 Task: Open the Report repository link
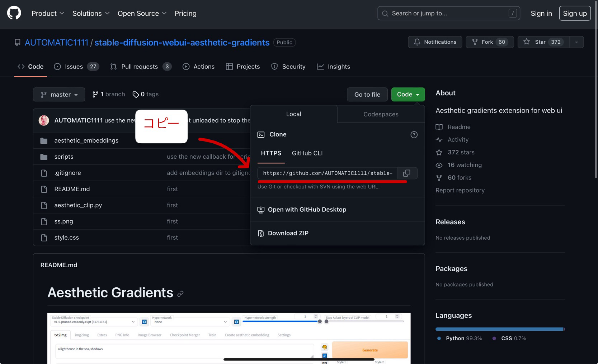[460, 190]
